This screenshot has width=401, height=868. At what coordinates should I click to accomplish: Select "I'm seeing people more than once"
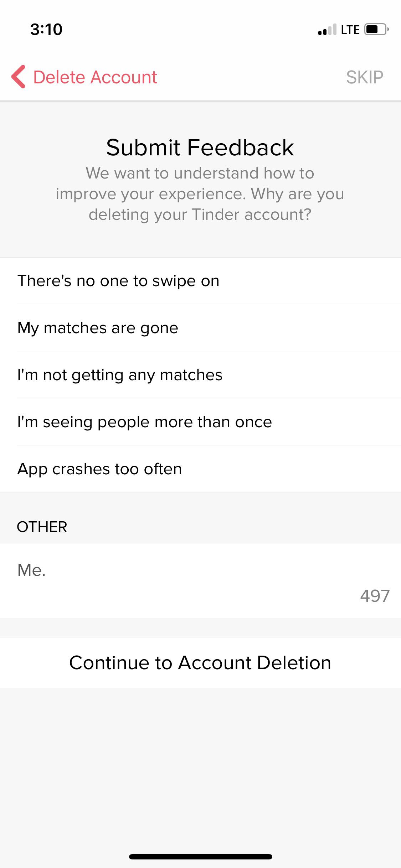tap(145, 422)
